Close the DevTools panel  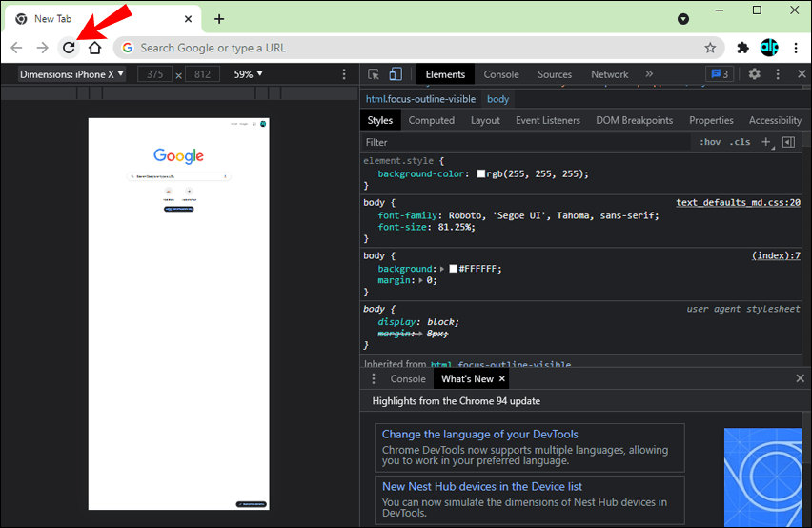click(802, 74)
